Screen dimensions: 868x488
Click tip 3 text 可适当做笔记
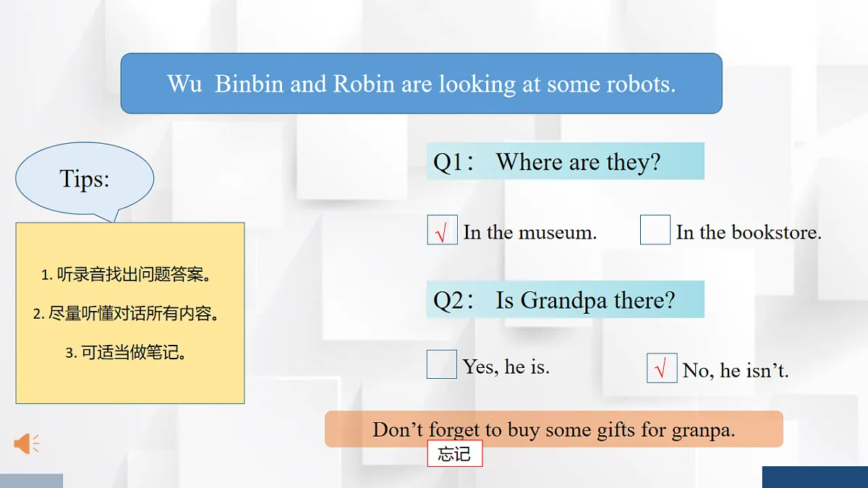click(x=127, y=353)
